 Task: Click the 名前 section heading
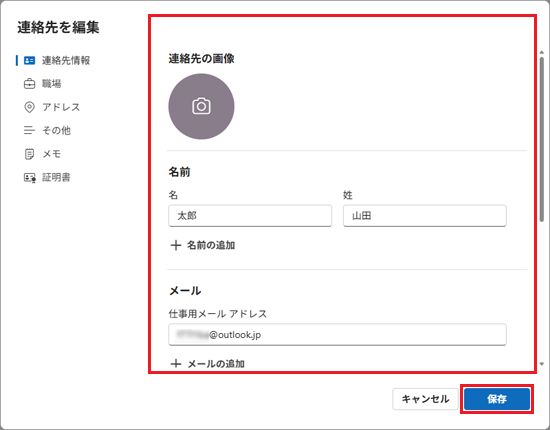coord(180,172)
